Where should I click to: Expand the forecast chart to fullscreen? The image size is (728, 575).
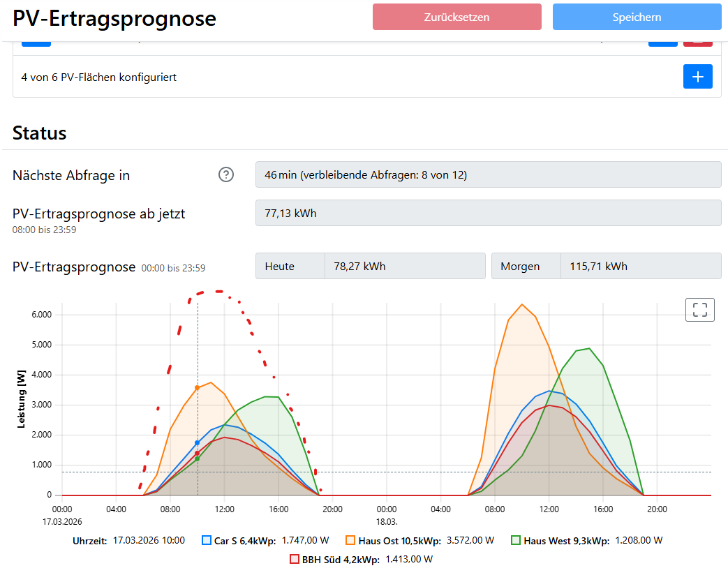click(699, 309)
